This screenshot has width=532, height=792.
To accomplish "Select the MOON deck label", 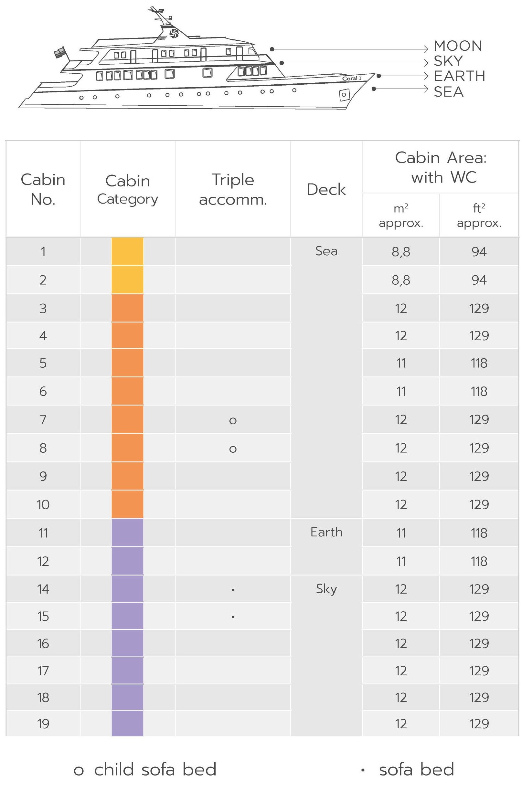I will click(x=458, y=46).
